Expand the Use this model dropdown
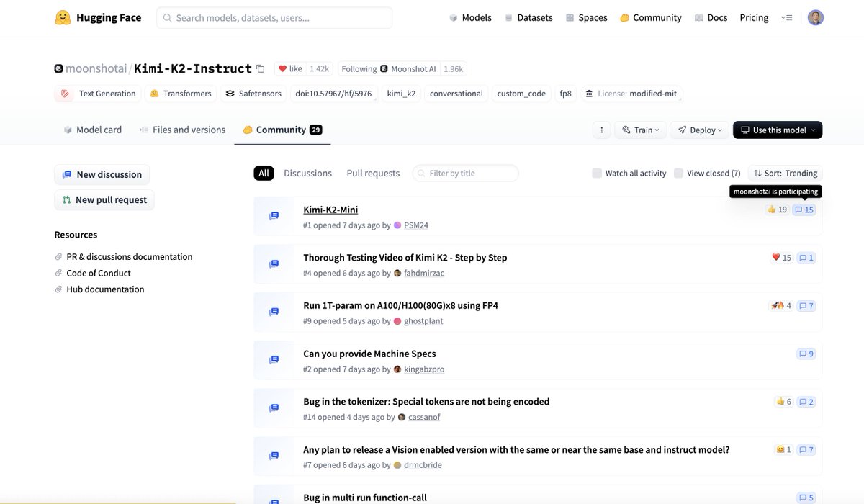This screenshot has width=864, height=504. [778, 130]
